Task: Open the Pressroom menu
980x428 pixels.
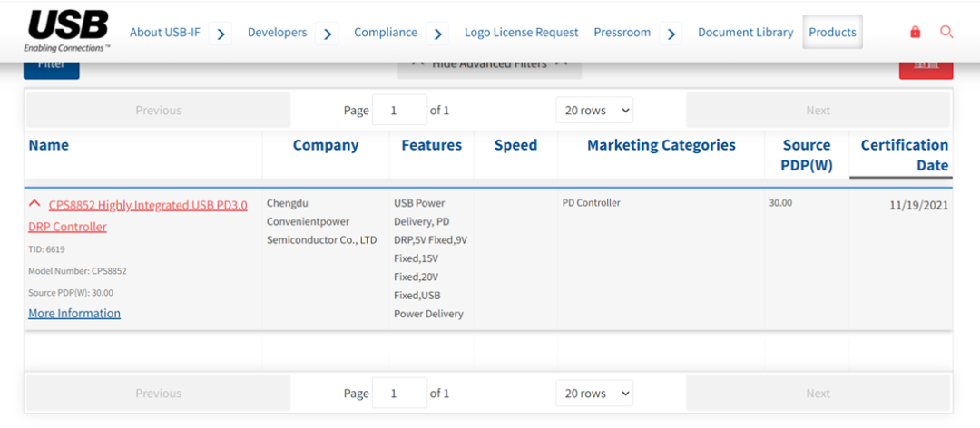Action: tap(622, 32)
